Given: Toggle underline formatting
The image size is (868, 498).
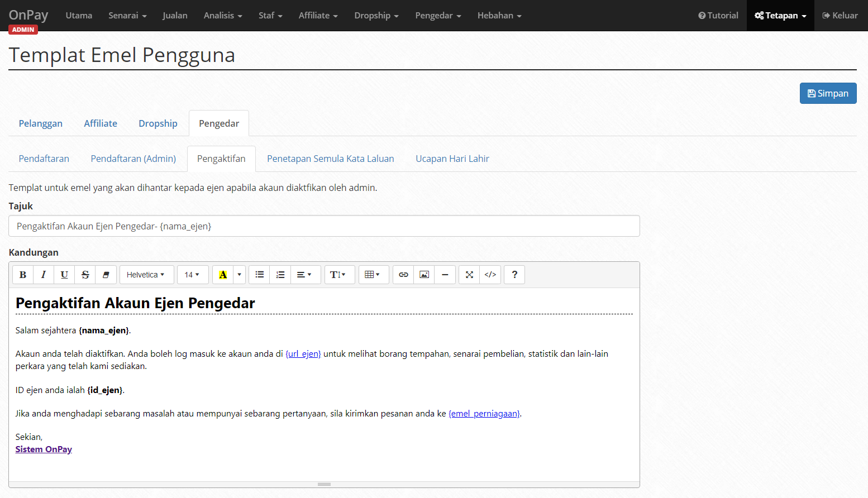Looking at the screenshot, I should (64, 275).
